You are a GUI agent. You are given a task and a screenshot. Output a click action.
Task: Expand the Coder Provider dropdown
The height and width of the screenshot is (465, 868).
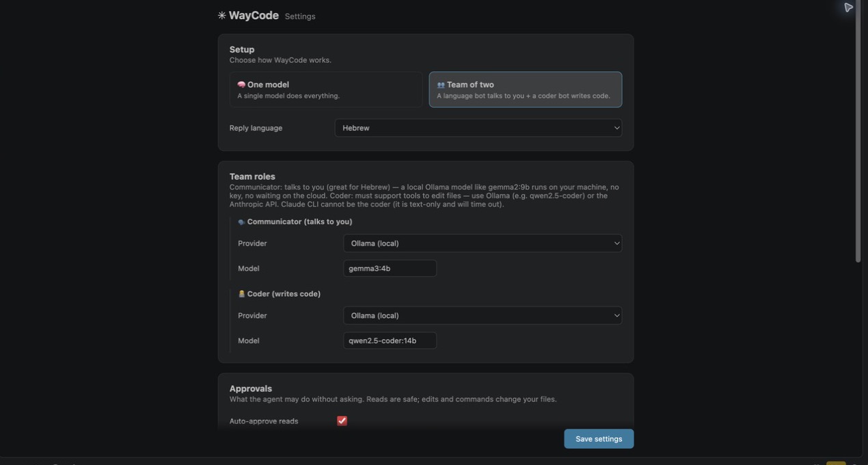pyautogui.click(x=483, y=315)
